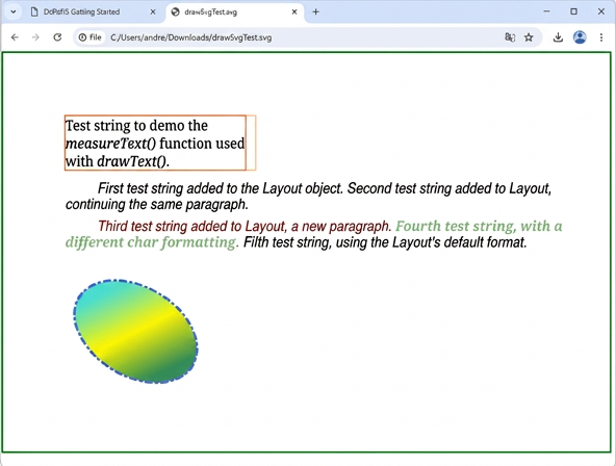Image resolution: width=616 pixels, height=466 pixels.
Task: Minimize the browser window
Action: click(x=546, y=11)
